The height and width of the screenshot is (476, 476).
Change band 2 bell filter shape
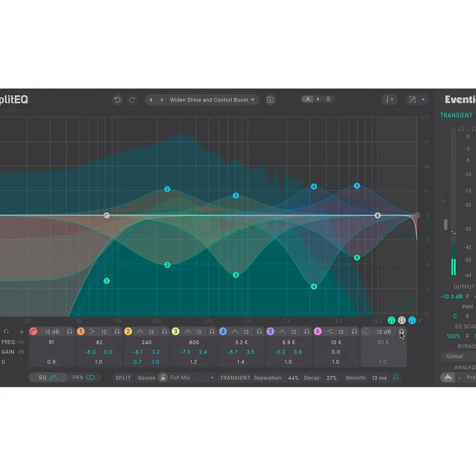point(140,332)
